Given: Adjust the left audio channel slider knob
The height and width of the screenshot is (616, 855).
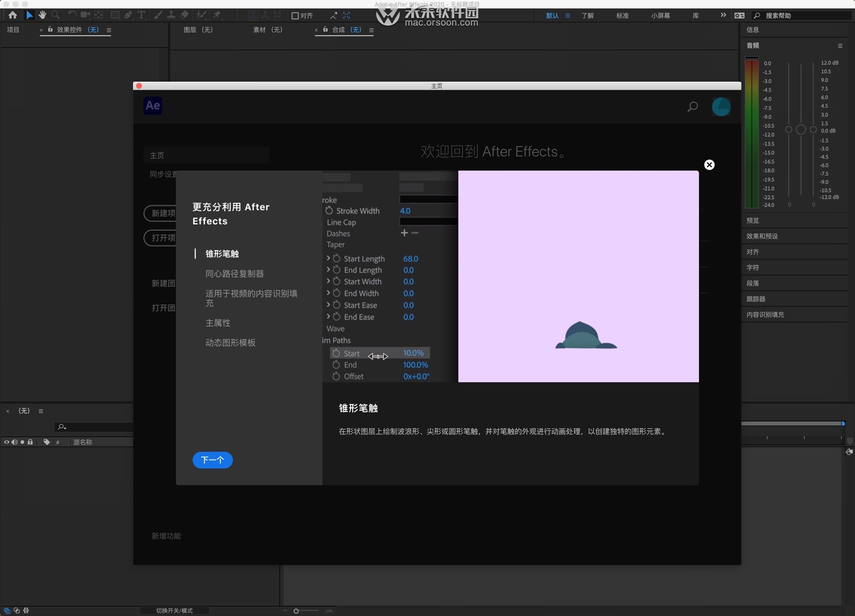Looking at the screenshot, I should (x=789, y=130).
